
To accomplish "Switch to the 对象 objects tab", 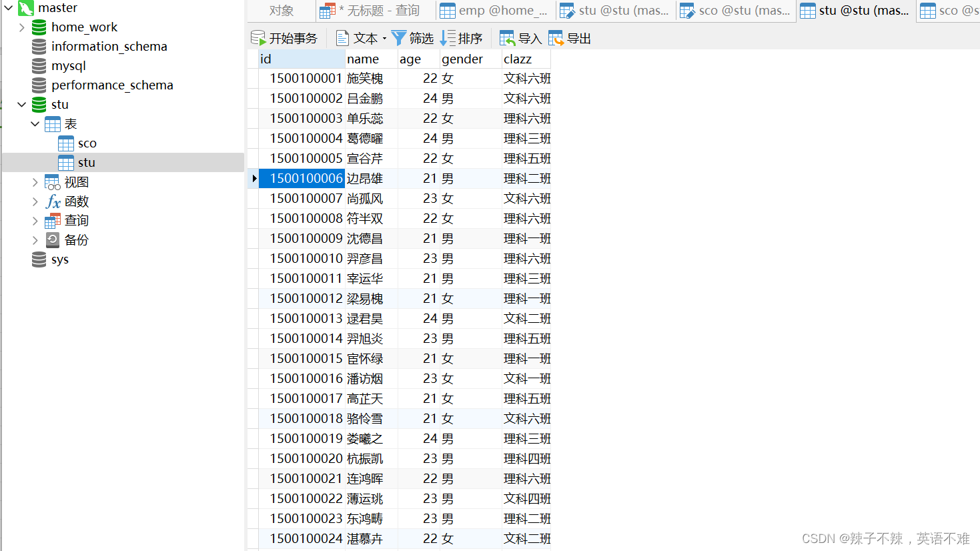I will click(x=282, y=11).
